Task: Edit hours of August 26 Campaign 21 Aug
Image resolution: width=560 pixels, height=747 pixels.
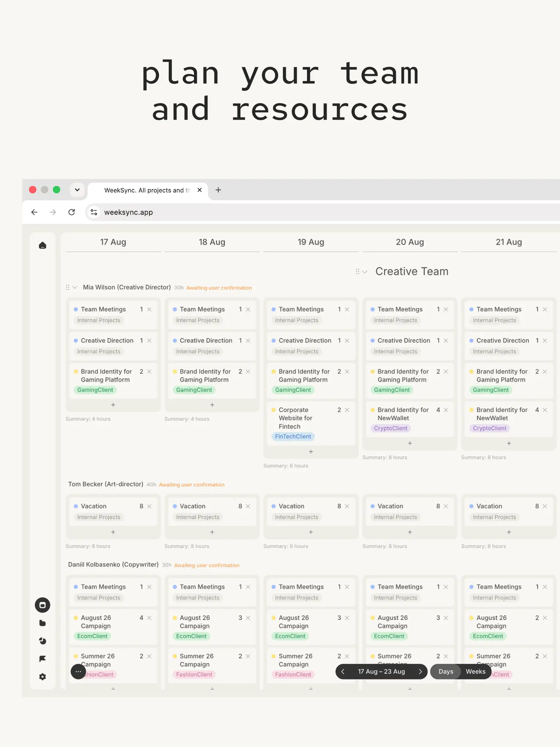Action: coord(537,618)
